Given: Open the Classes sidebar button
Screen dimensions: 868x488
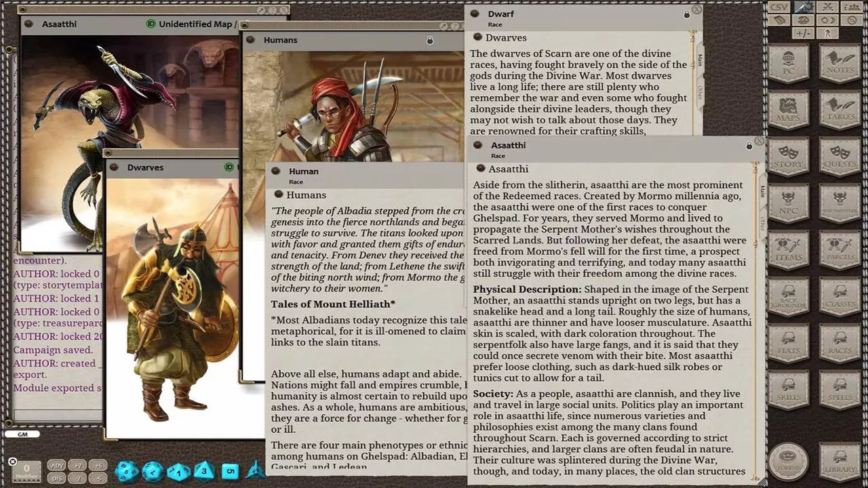Looking at the screenshot, I should click(x=840, y=297).
